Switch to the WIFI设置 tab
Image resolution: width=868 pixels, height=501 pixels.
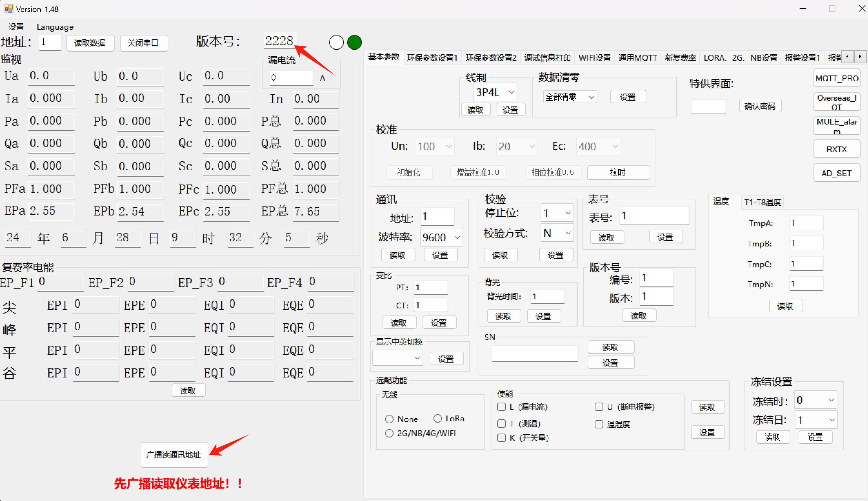(594, 57)
